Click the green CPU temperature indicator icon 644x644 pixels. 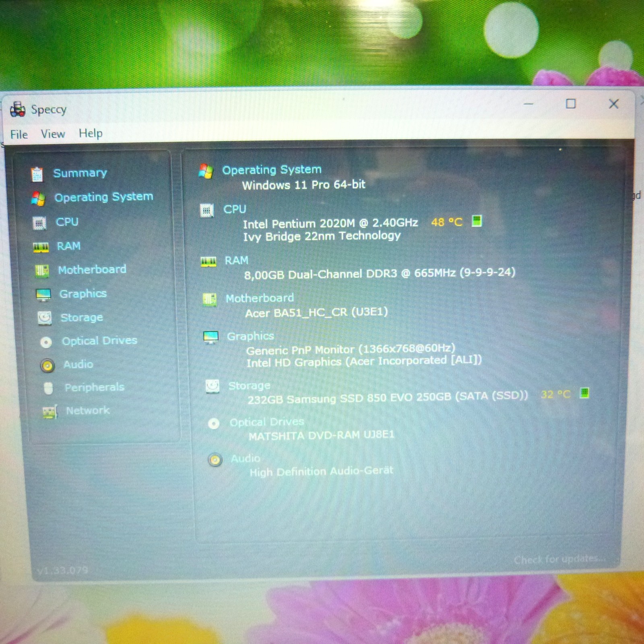pos(477,221)
